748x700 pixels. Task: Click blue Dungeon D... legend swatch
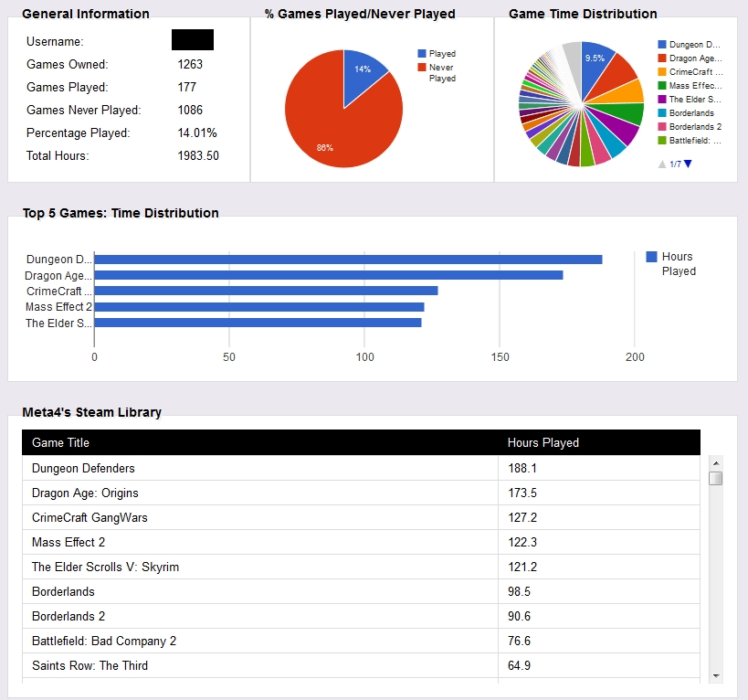[662, 45]
